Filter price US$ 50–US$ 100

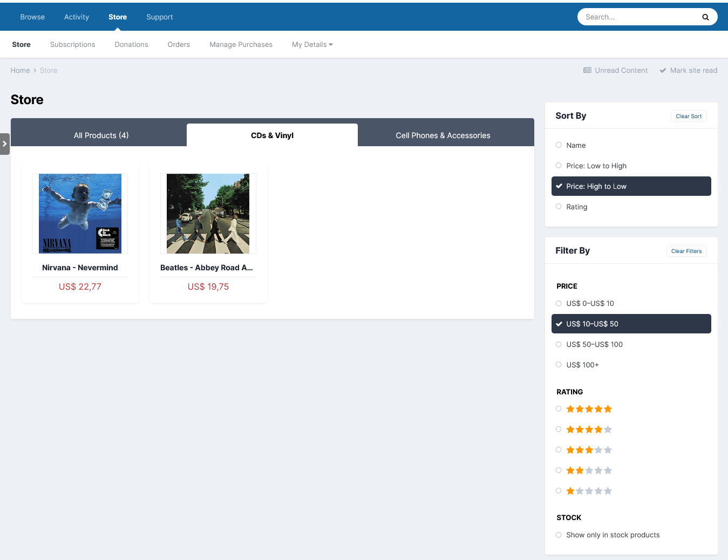(631, 344)
